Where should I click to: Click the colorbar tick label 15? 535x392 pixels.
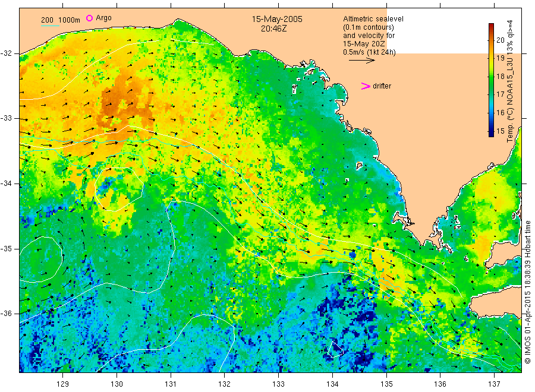coord(500,131)
